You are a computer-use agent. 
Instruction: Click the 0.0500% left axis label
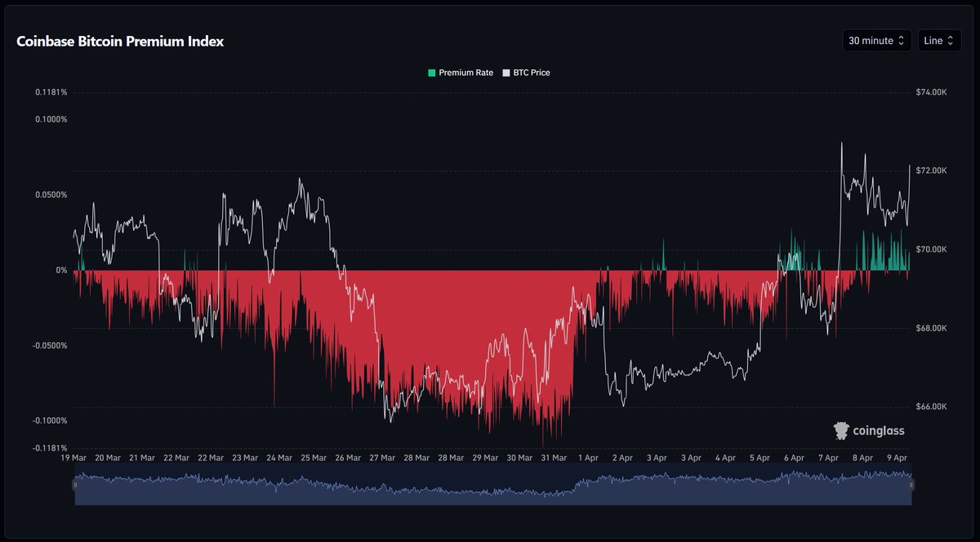pos(51,195)
